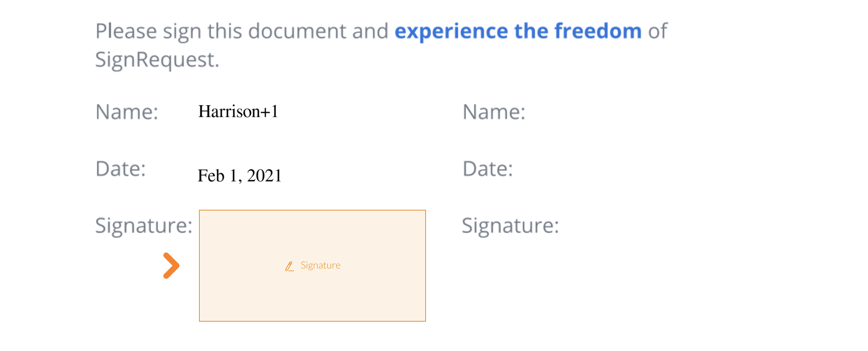Click the word 'of' ending first line

click(x=658, y=31)
